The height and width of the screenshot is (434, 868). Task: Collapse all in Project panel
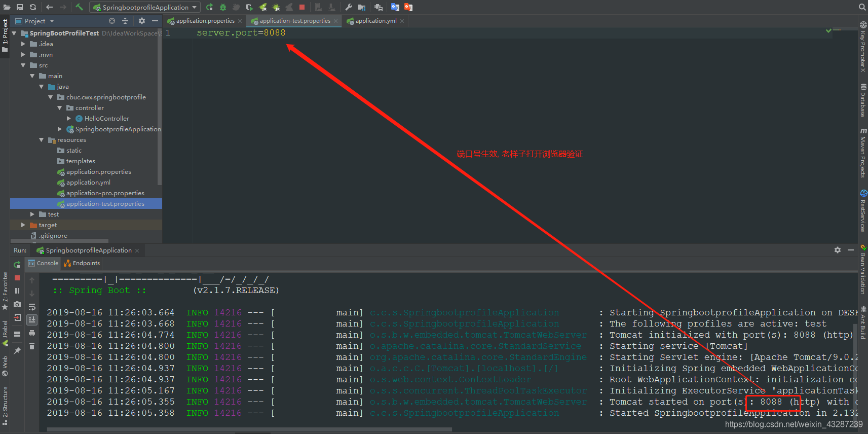pos(125,21)
